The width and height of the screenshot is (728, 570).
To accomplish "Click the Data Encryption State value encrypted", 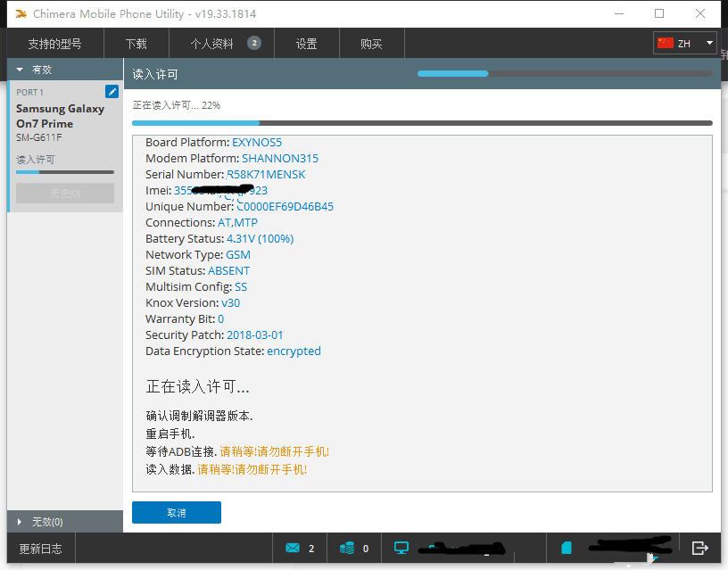I will click(x=294, y=351).
